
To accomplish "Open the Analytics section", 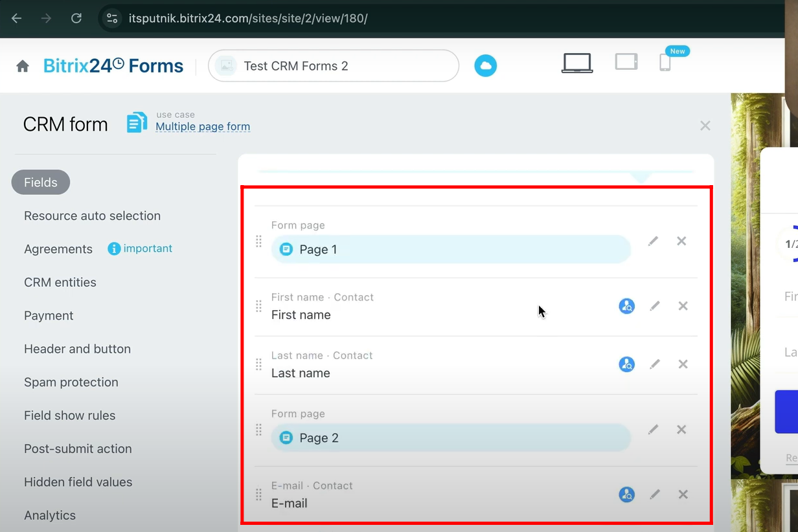I will pos(50,516).
